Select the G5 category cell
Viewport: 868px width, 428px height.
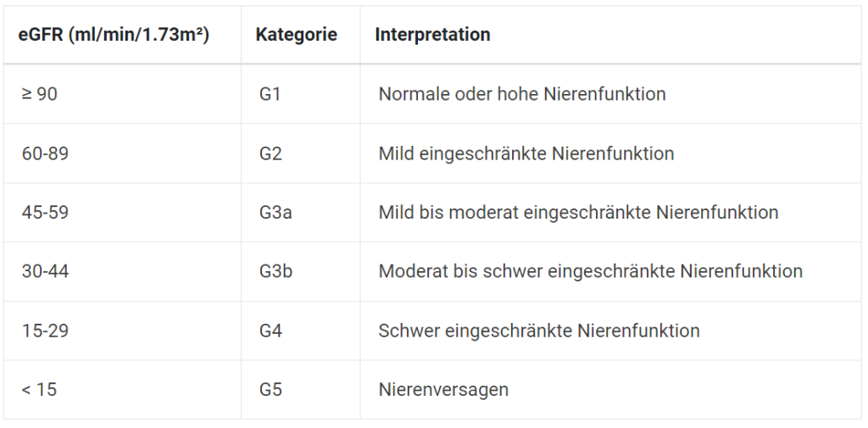point(270,390)
